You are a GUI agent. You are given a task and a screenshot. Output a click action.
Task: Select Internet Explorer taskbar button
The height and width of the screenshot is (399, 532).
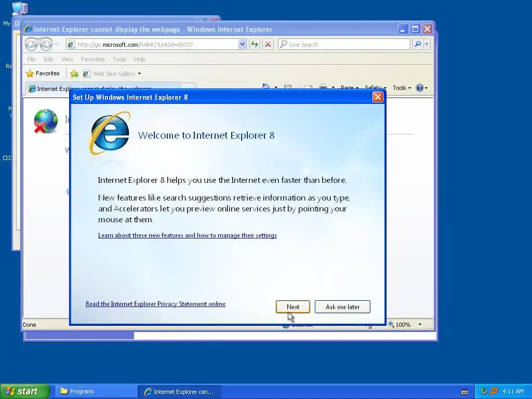[180, 392]
